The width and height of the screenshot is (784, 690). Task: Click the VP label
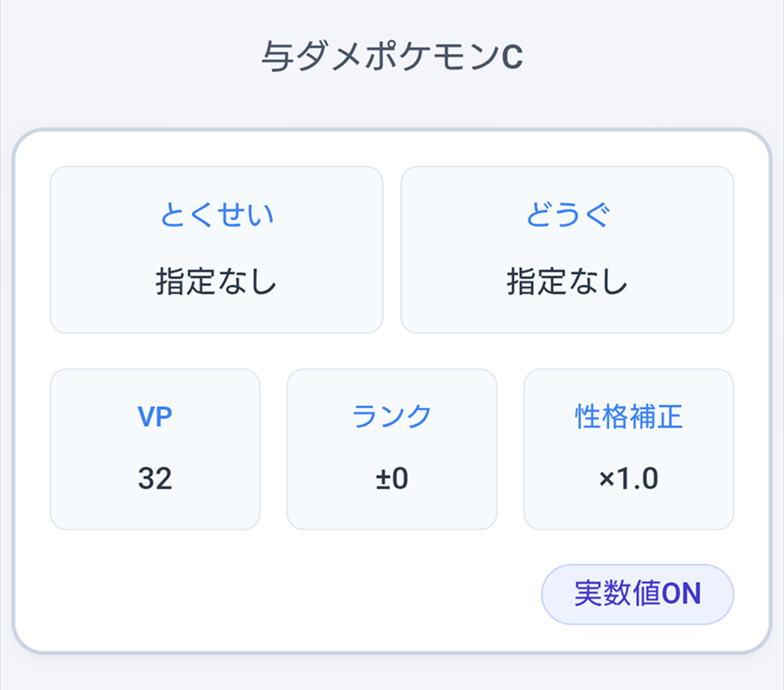pyautogui.click(x=154, y=415)
